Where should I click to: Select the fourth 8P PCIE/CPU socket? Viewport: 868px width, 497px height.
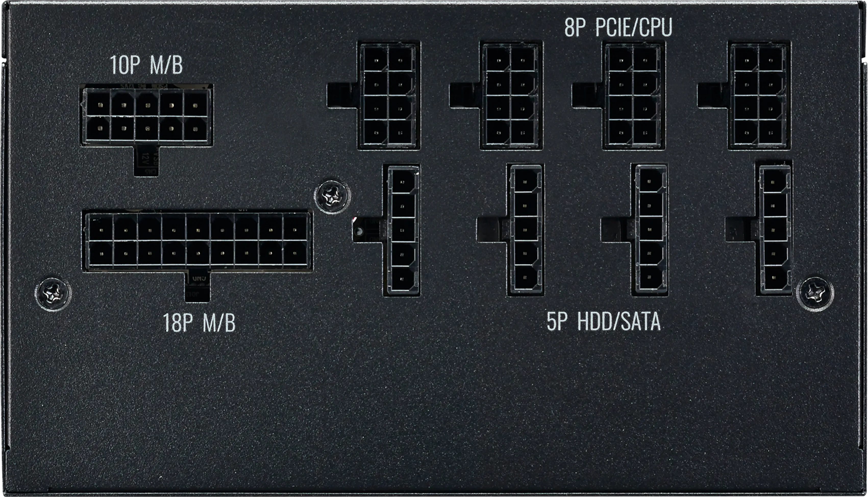[759, 96]
